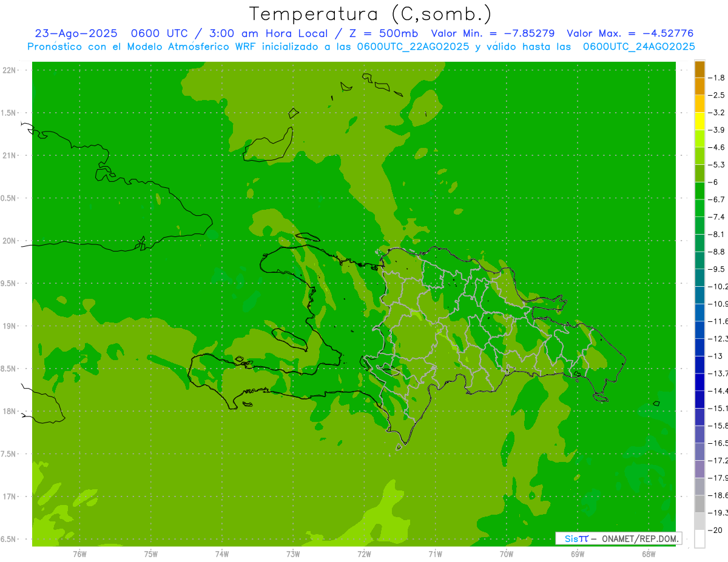Click the "71W" longitude axis label

pyautogui.click(x=435, y=554)
